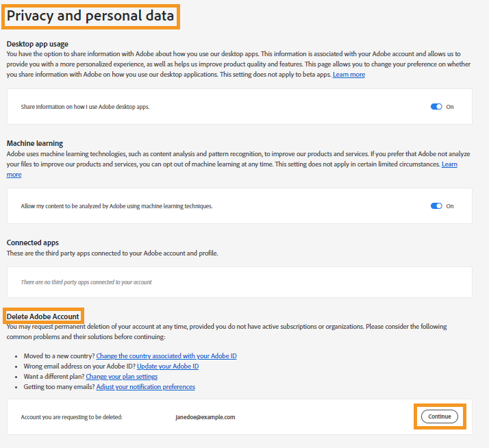Click 'Allow my content to be analyzed' label
This screenshot has width=489, height=448.
pos(116,206)
